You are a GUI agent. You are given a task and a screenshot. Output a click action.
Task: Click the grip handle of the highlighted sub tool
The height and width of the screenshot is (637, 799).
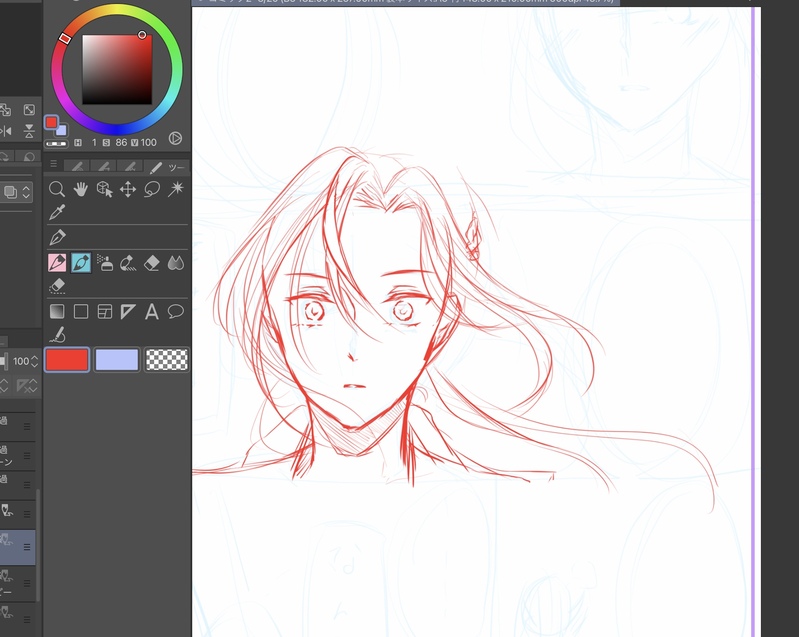27,547
